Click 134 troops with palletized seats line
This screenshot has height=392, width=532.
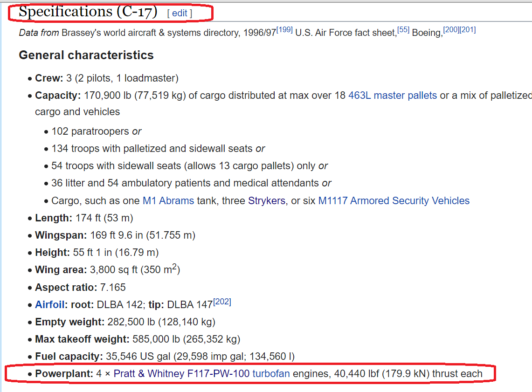[158, 149]
